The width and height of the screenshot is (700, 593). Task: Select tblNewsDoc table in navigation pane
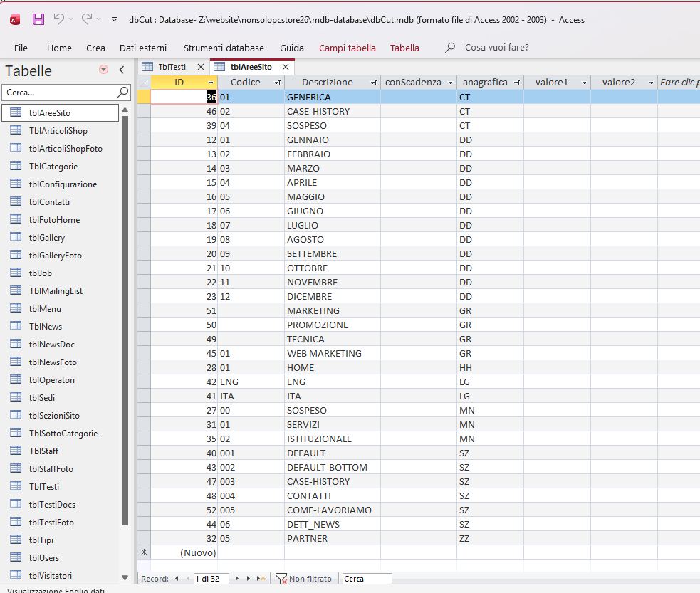[61, 345]
